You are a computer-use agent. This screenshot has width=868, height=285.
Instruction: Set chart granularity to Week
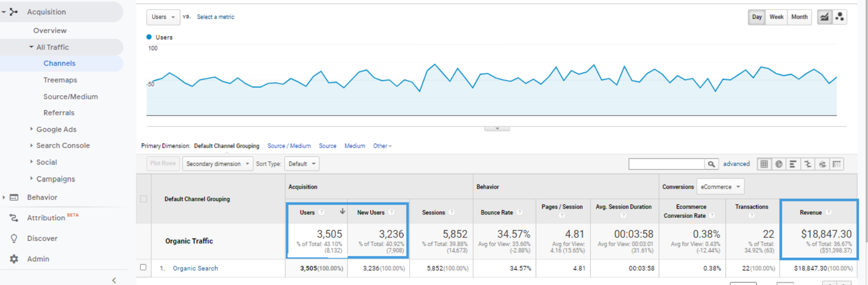(x=776, y=17)
